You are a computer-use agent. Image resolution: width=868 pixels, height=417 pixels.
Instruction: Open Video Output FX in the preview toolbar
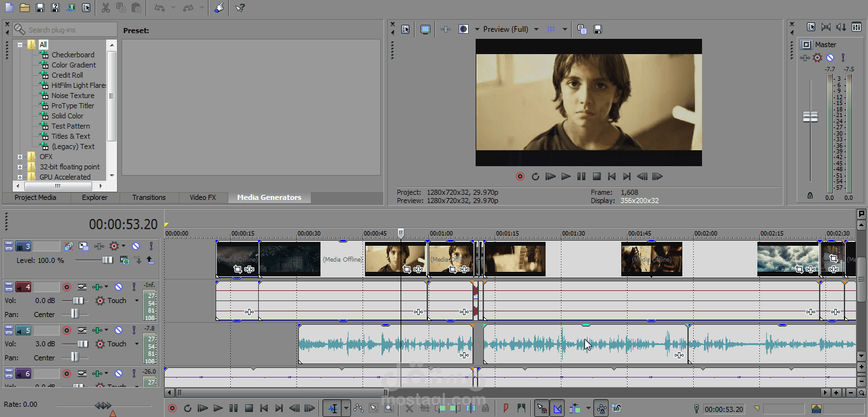click(x=446, y=29)
